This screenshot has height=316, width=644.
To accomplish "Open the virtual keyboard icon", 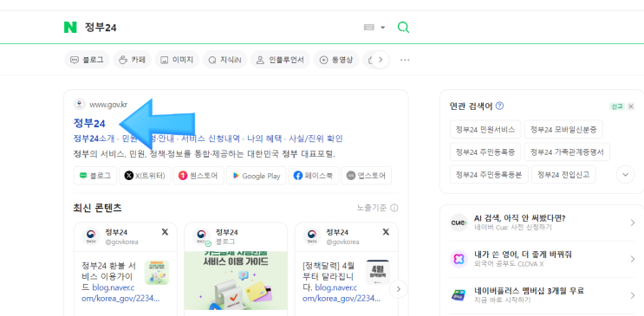I will tap(369, 28).
